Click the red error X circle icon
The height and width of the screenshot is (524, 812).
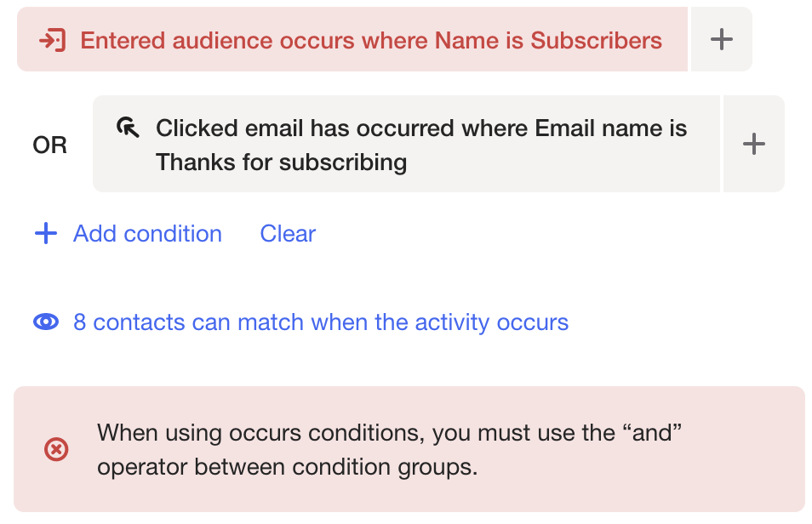pyautogui.click(x=56, y=449)
